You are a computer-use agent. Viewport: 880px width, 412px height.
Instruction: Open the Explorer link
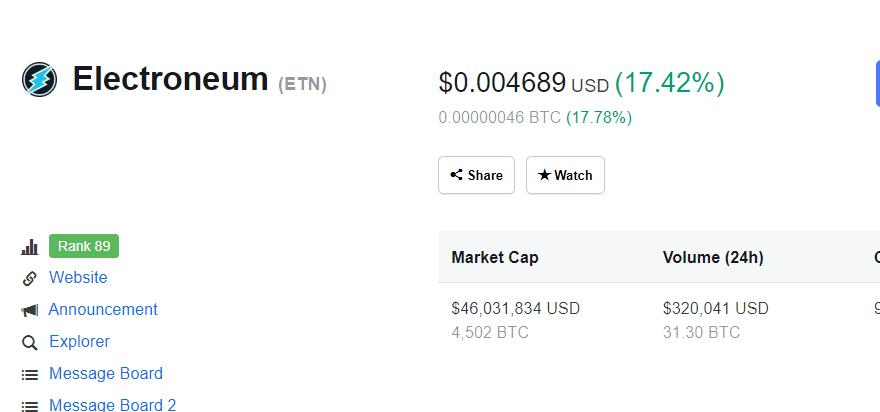click(x=79, y=342)
